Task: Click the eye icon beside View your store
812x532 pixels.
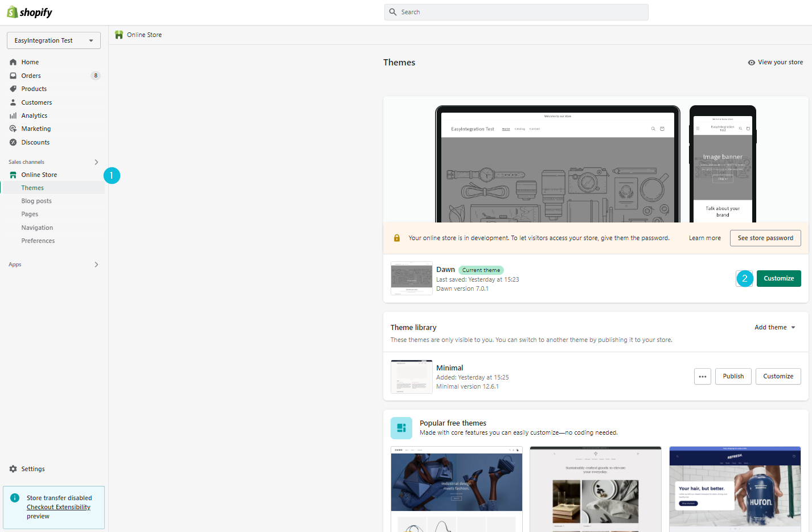Action: pos(752,63)
